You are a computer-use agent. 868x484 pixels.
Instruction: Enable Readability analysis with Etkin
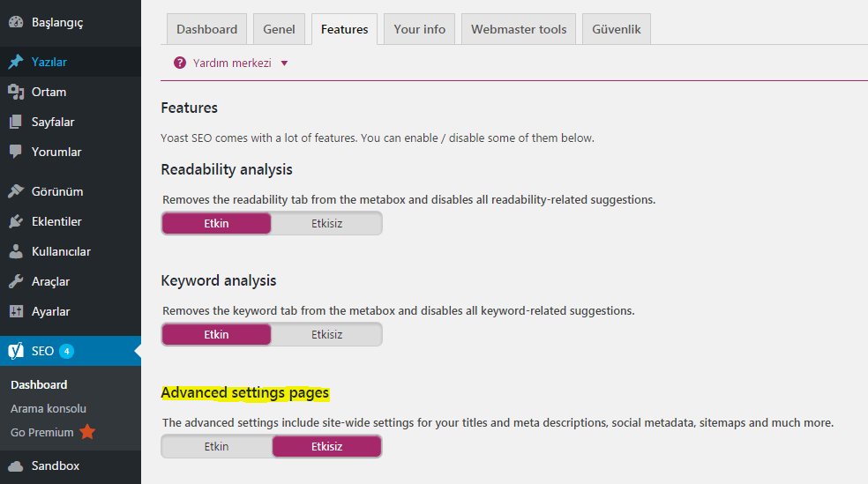tap(216, 223)
